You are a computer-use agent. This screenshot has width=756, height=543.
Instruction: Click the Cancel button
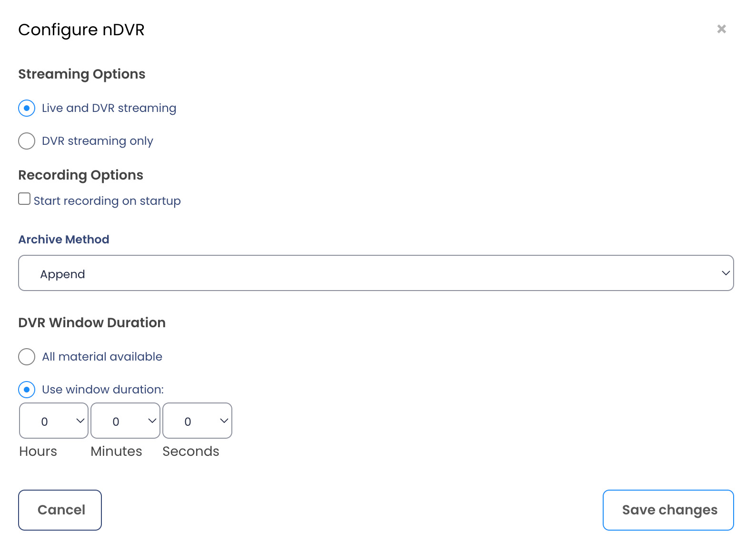[60, 510]
